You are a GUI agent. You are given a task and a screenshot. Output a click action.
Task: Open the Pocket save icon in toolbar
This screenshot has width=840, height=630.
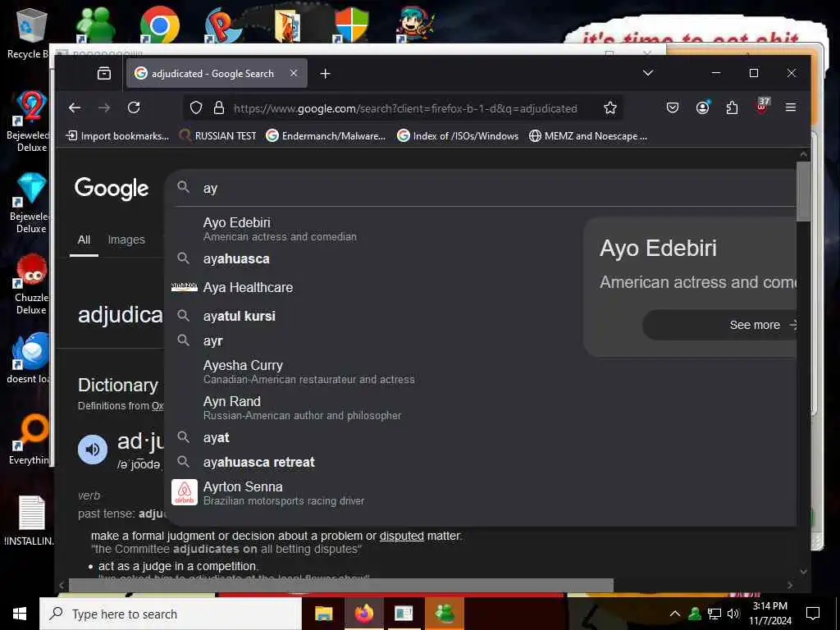pos(673,107)
